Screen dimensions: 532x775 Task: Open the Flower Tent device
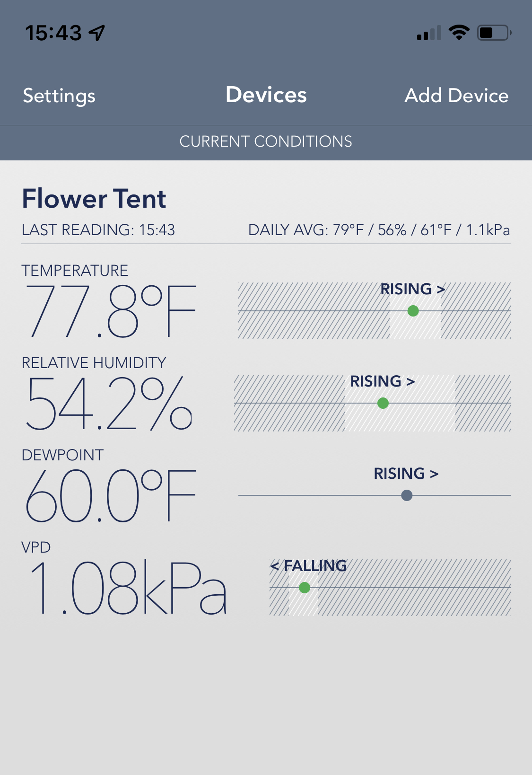coord(94,199)
